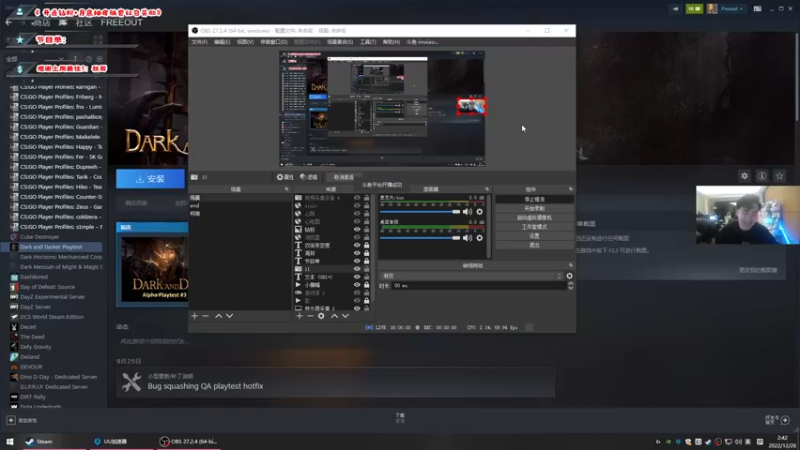Add a new scene with the plus icon
800x450 pixels.
coord(194,316)
